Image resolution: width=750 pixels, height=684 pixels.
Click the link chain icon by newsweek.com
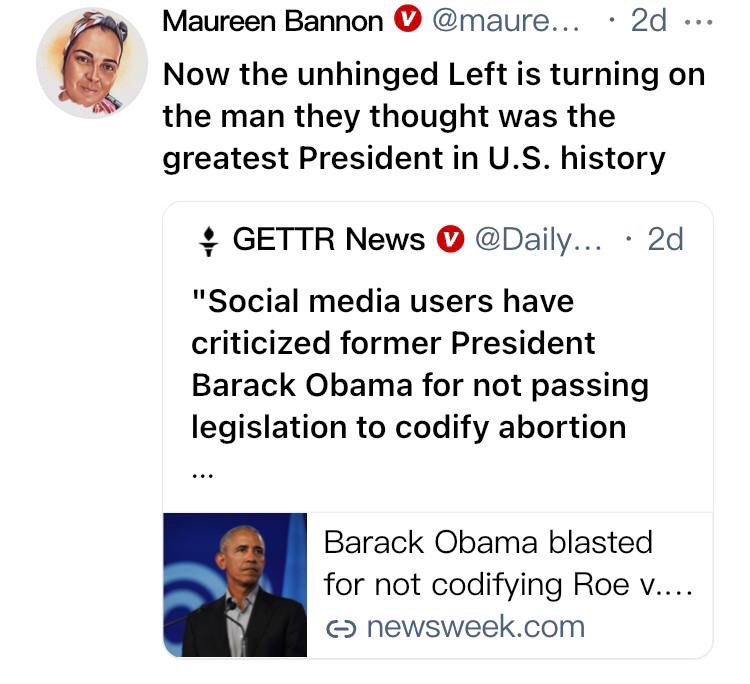[x=341, y=629]
